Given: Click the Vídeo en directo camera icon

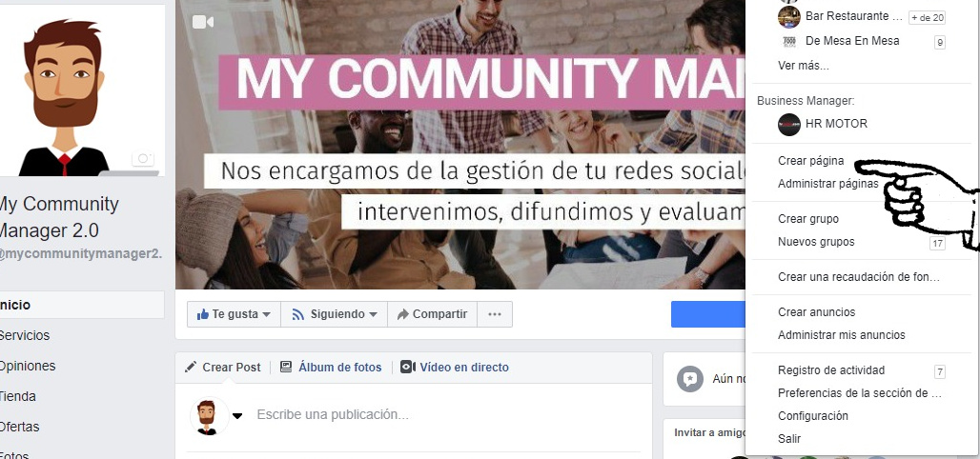Looking at the screenshot, I should pyautogui.click(x=407, y=368).
